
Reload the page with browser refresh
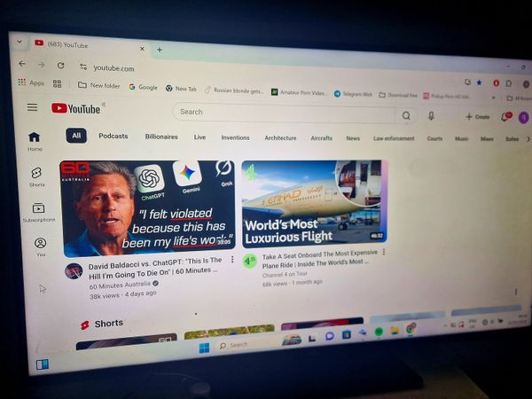(x=60, y=65)
